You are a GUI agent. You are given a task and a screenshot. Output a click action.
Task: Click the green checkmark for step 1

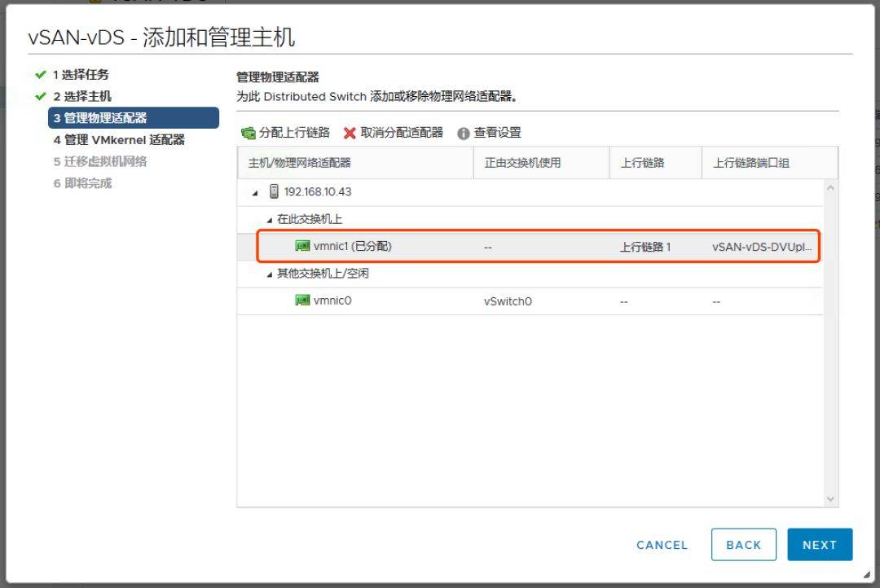[x=40, y=75]
